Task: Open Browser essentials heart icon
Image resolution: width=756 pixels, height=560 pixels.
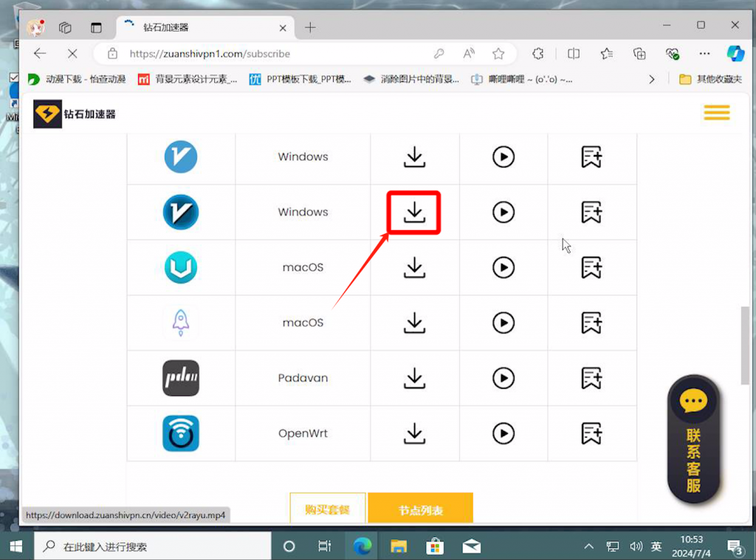Action: point(672,54)
